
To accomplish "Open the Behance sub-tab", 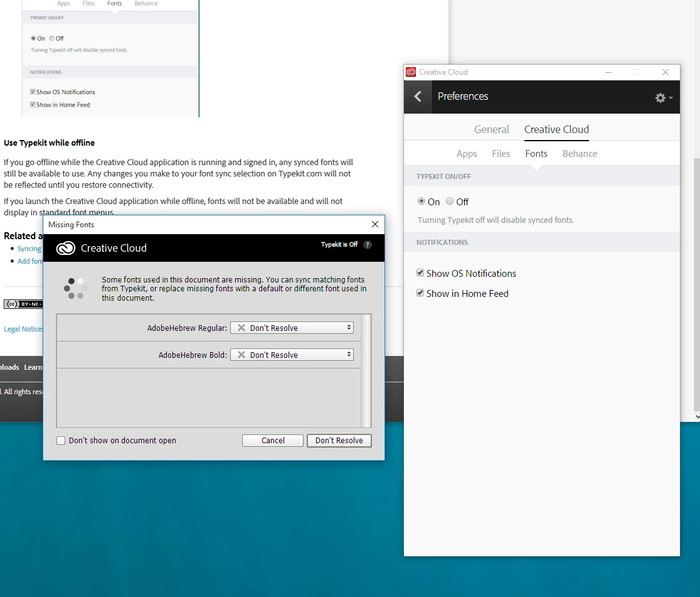I will point(580,153).
